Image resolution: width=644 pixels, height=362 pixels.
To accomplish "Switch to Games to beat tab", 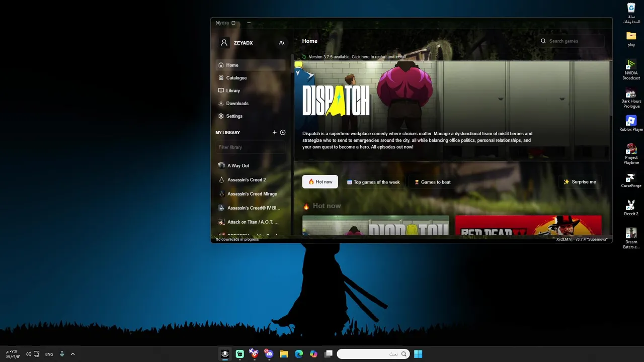I will [x=432, y=182].
